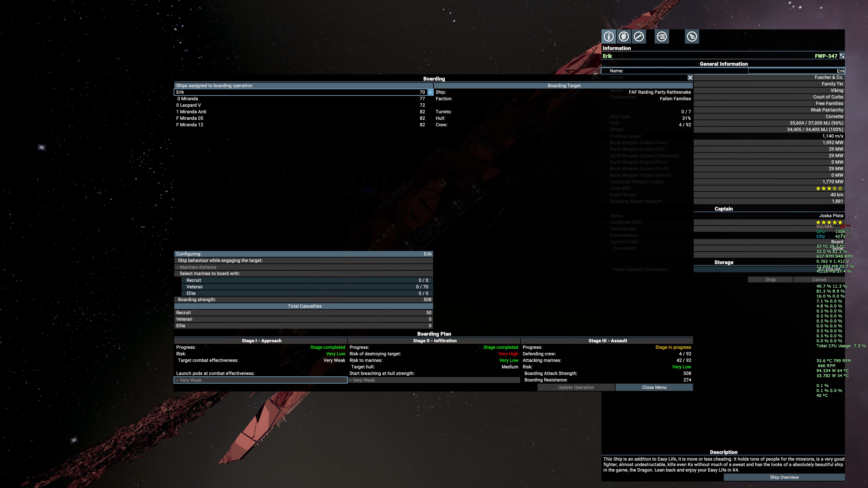Click the FAF Raiding Party Rattlesnake target name

660,92
